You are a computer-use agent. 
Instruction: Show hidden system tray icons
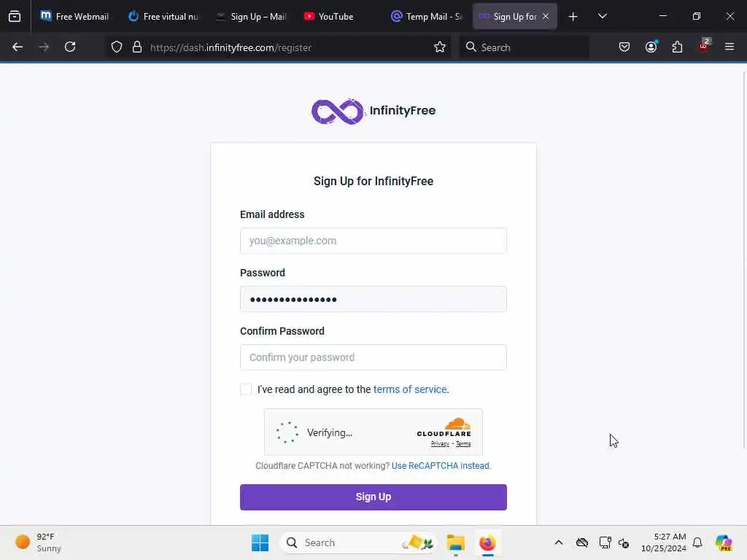(x=559, y=542)
